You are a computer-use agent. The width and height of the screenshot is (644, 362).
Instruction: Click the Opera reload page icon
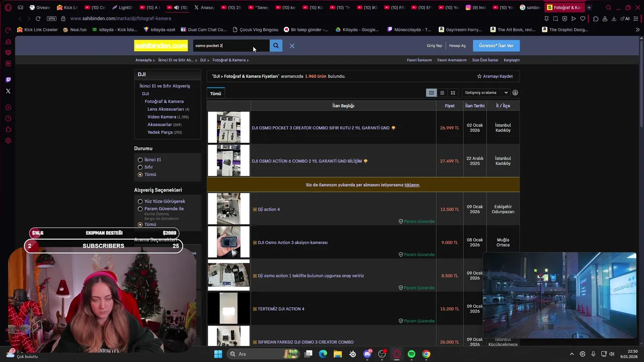[38, 19]
